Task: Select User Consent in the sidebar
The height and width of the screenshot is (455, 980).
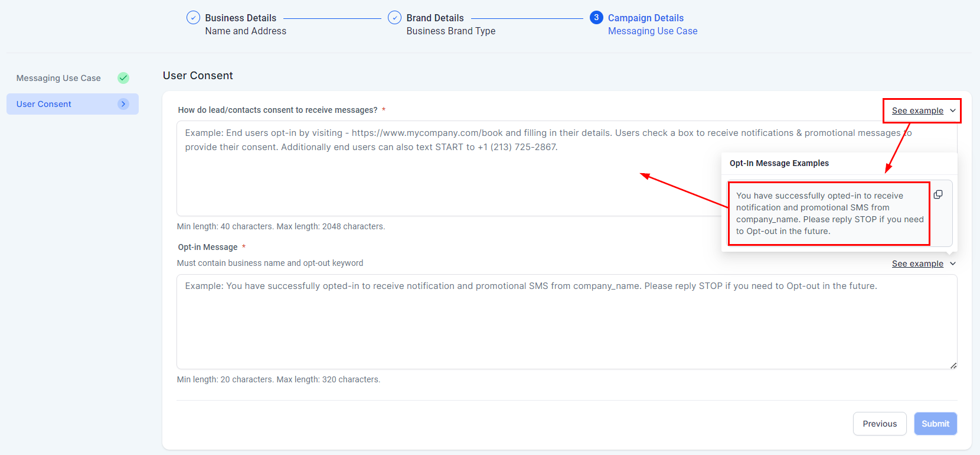Action: [x=44, y=104]
